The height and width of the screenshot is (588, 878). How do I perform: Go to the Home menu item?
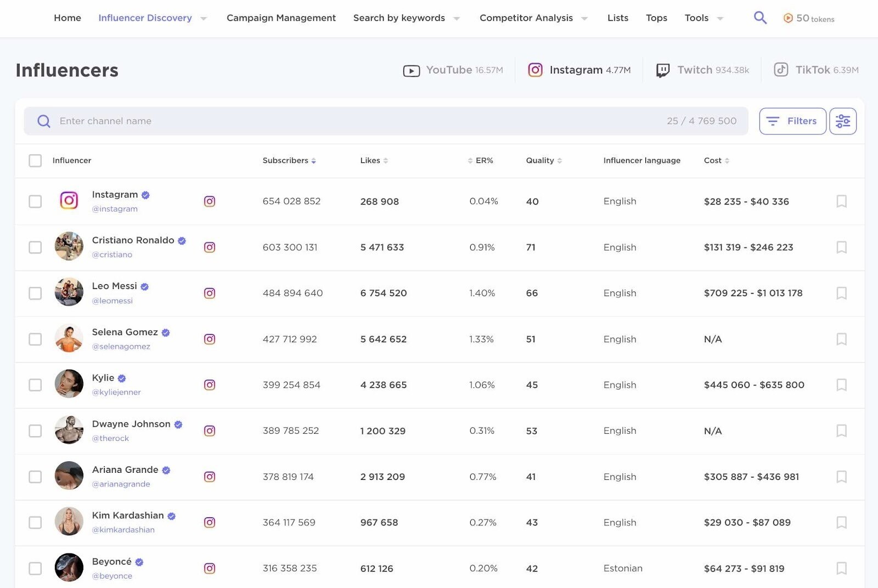point(67,18)
